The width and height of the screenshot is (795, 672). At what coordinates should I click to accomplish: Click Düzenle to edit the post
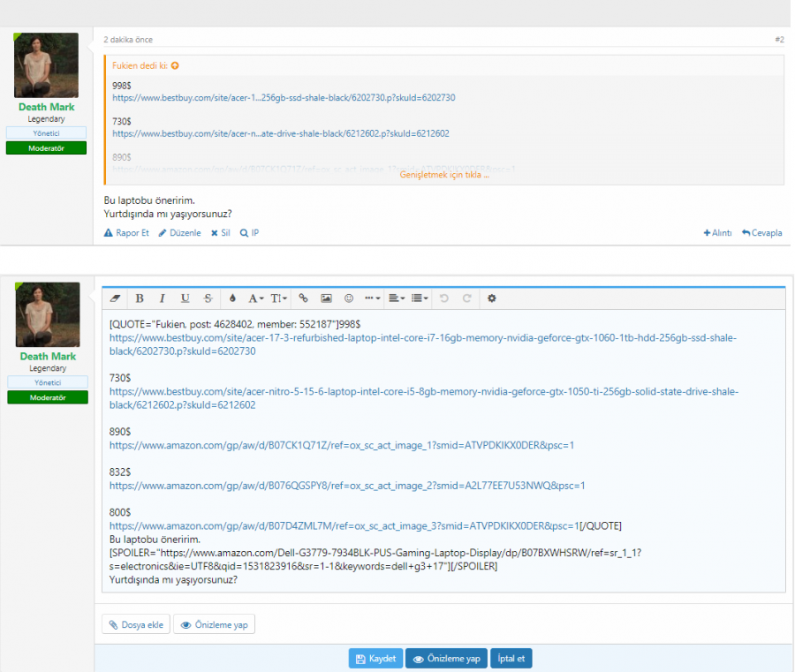[x=179, y=232]
